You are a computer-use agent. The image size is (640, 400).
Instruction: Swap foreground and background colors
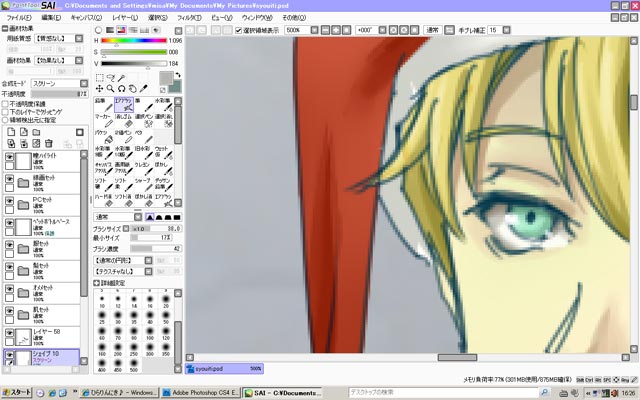(178, 75)
